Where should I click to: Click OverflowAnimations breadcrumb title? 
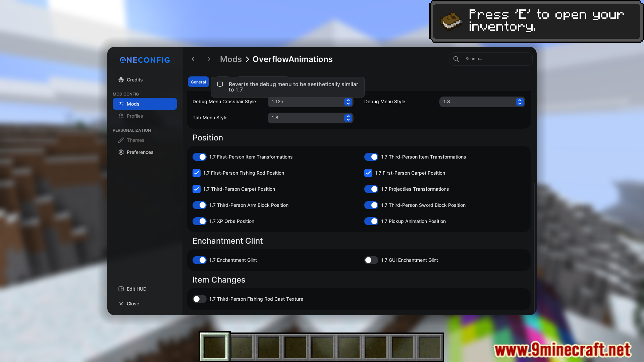pyautogui.click(x=292, y=59)
